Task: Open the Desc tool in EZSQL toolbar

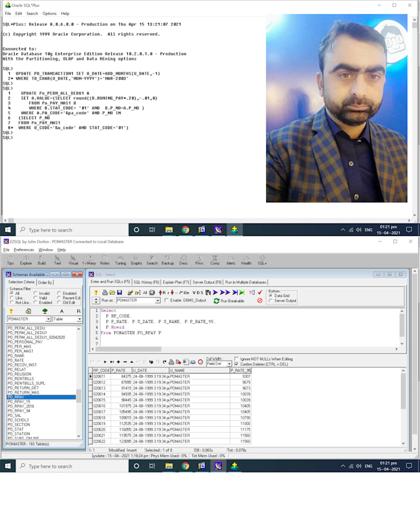Action: coord(183,260)
